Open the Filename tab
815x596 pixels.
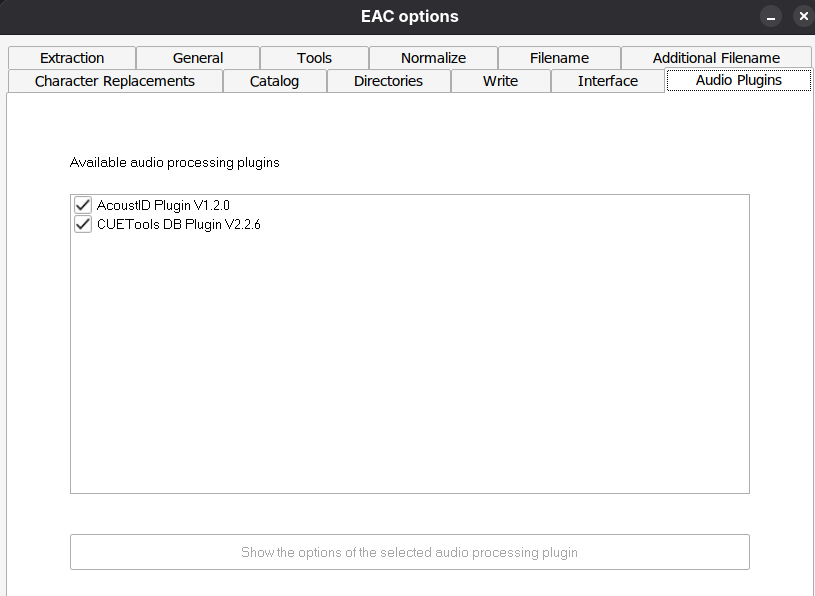click(559, 58)
